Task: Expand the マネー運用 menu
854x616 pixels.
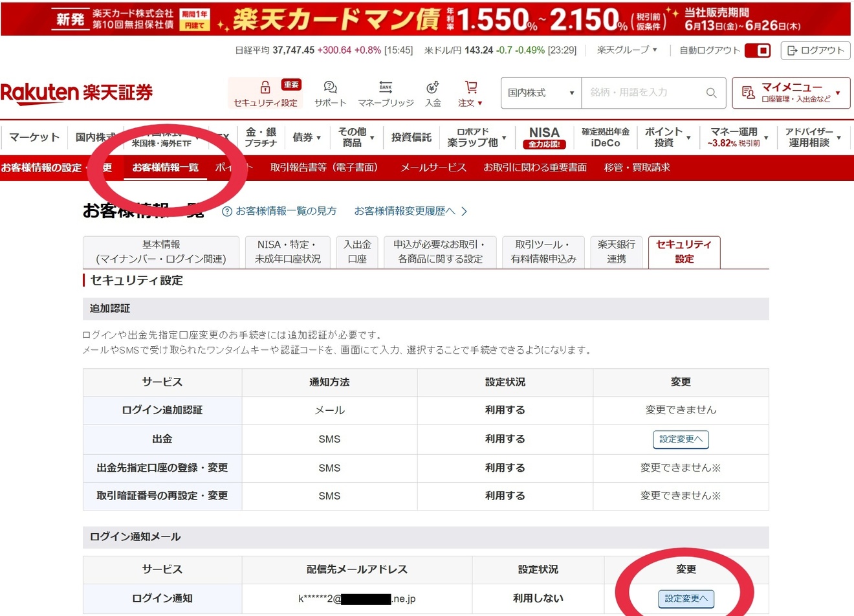Action: click(x=738, y=137)
